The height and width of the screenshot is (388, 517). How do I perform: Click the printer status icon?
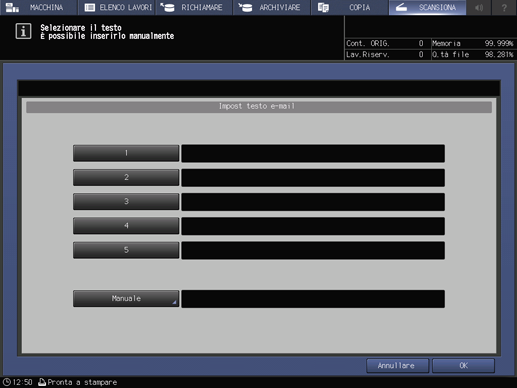(42, 382)
